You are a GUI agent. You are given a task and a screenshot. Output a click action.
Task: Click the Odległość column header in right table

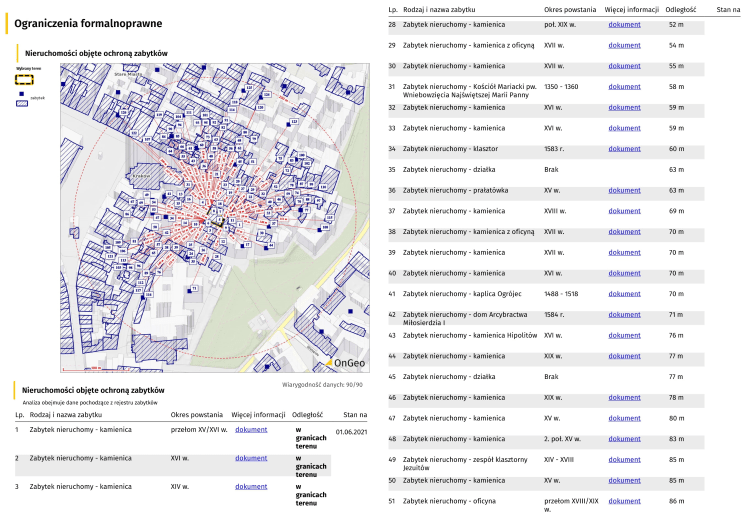tap(680, 9)
